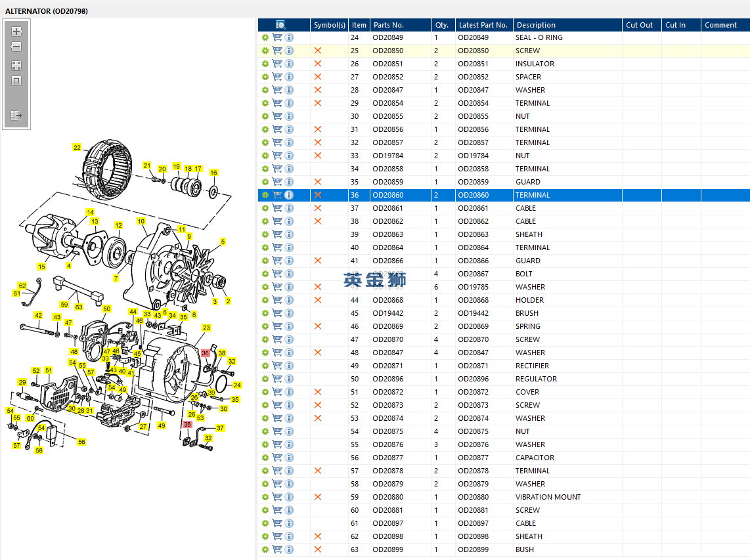750x560 pixels.
Task: Click the single-square fit view icon
Action: [x=16, y=81]
